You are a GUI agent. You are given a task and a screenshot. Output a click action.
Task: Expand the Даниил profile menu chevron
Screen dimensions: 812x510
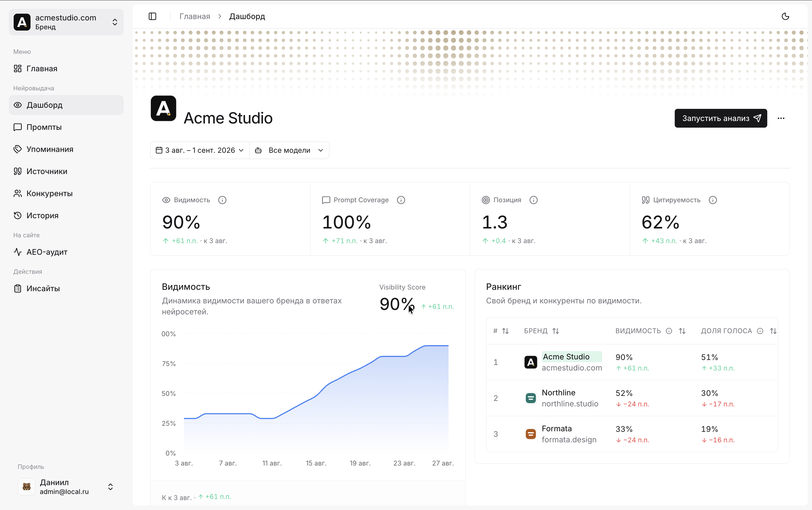(x=110, y=487)
